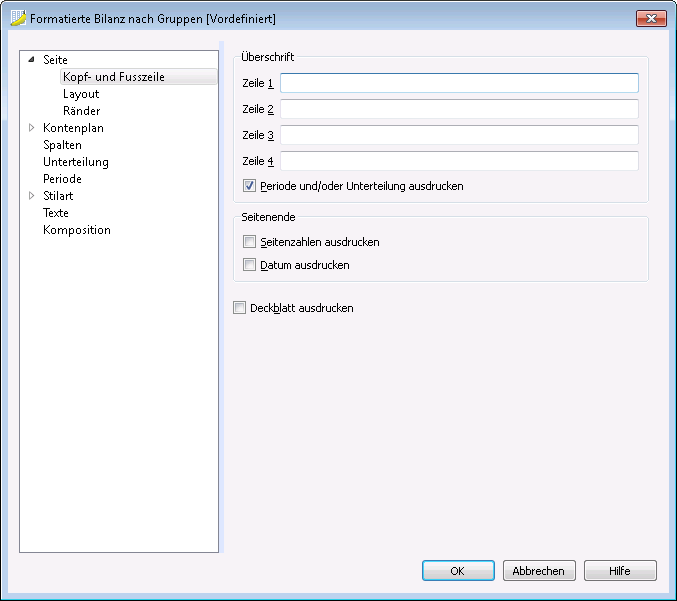The height and width of the screenshot is (601, 677).
Task: Collapse the Seite tree node
Action: [31, 60]
